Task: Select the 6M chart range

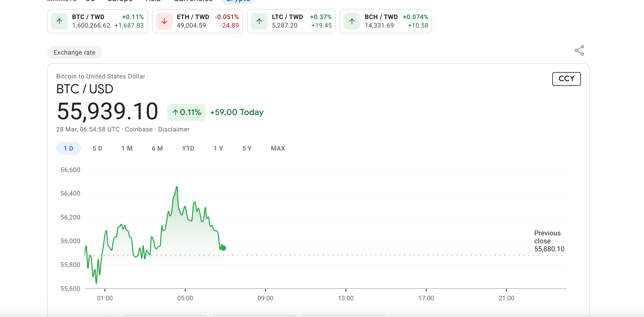Action: pyautogui.click(x=158, y=148)
